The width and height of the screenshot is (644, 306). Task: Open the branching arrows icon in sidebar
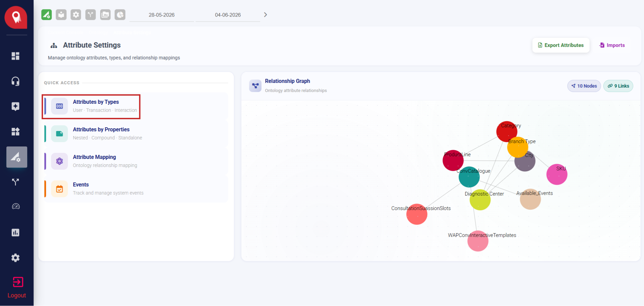pos(15,182)
